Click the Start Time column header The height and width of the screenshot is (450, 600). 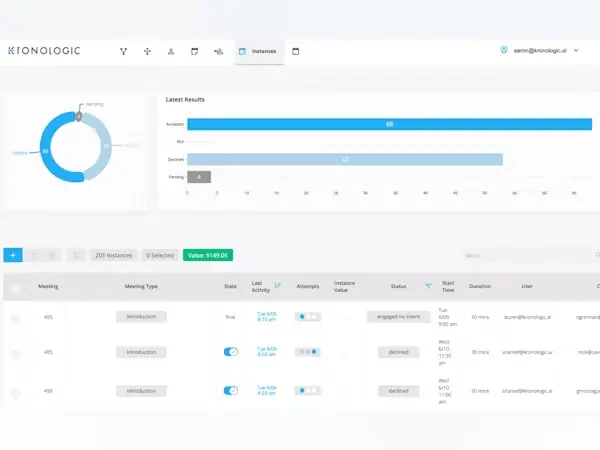point(448,286)
